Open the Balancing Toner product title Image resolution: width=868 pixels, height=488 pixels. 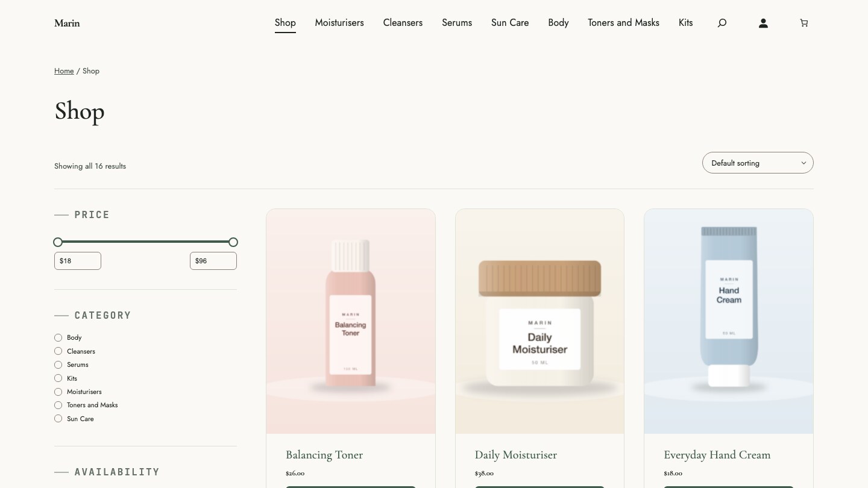[x=324, y=455]
